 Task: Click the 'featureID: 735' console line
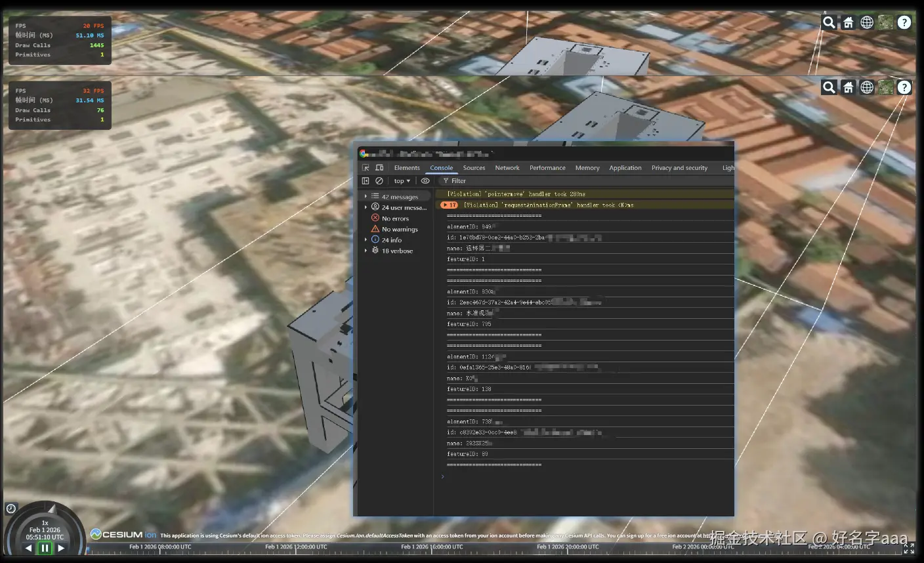[469, 324]
